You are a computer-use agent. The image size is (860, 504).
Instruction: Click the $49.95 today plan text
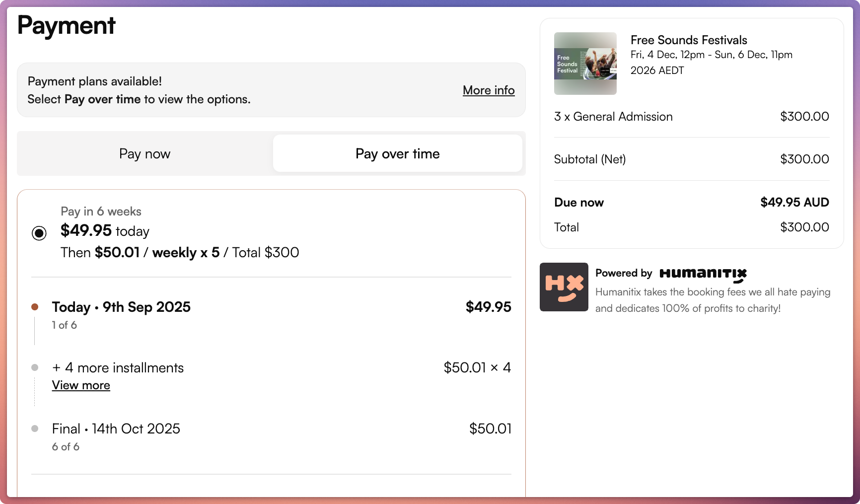coord(105,231)
